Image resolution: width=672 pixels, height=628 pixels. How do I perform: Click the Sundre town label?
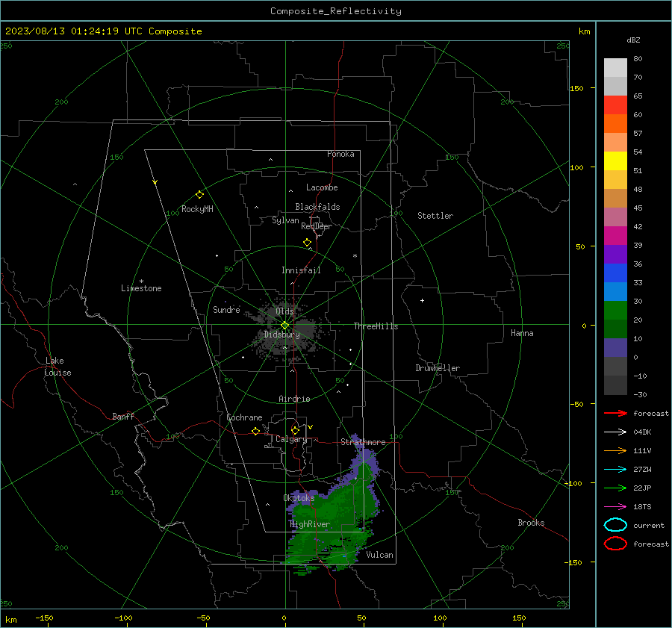point(226,309)
